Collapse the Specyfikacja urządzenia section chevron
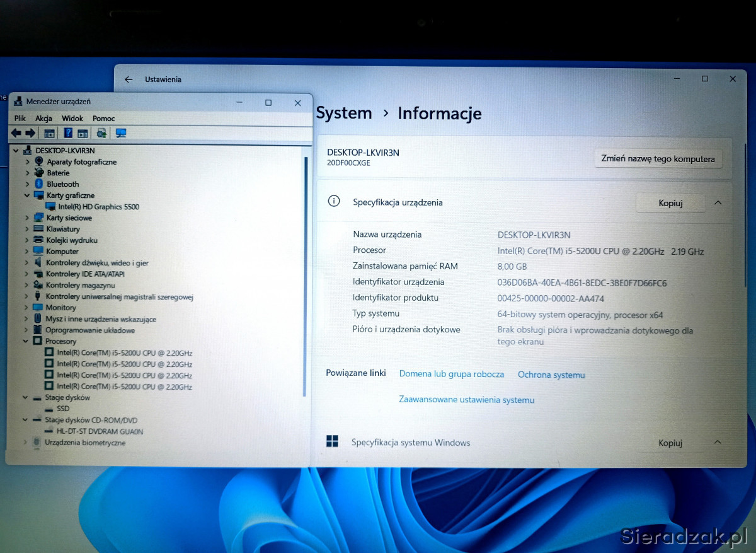The width and height of the screenshot is (756, 553). point(718,203)
